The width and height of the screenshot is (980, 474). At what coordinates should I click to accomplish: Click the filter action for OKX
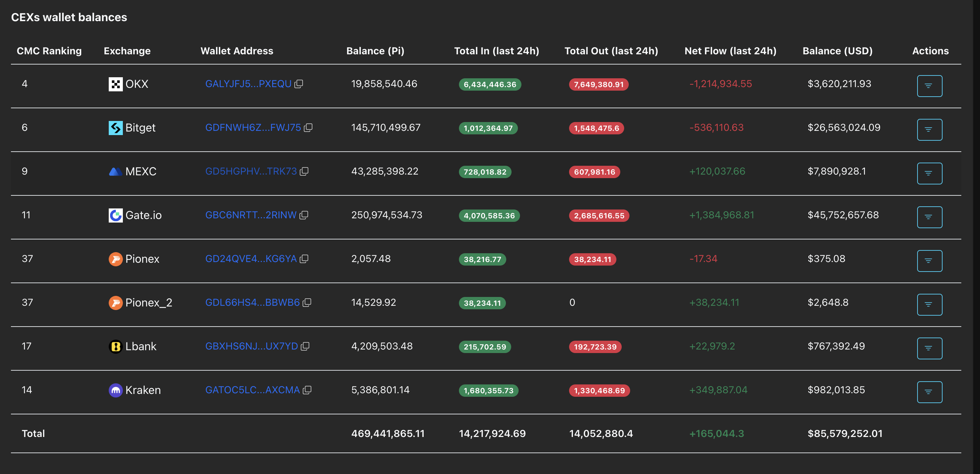[929, 86]
